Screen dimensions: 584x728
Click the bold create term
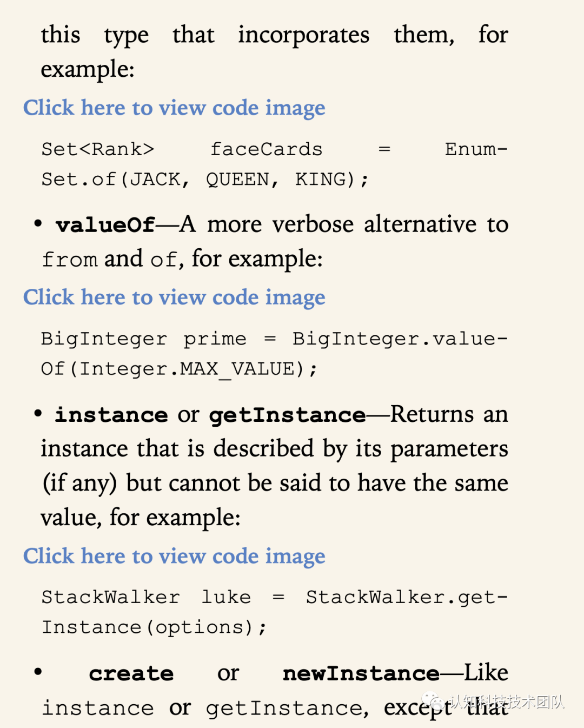[131, 674]
